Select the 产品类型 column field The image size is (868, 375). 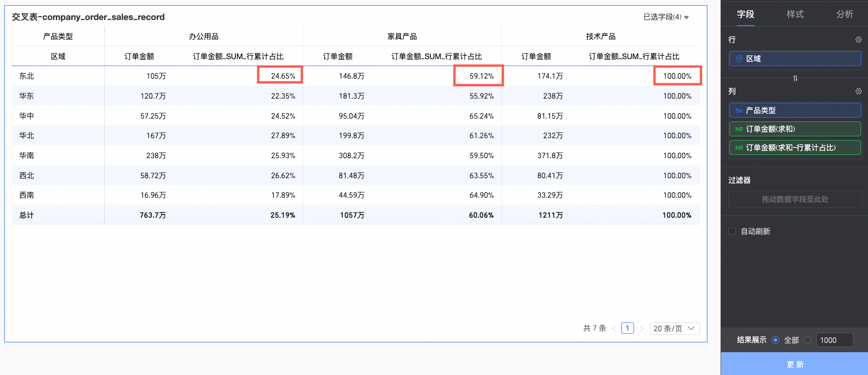[x=795, y=110]
